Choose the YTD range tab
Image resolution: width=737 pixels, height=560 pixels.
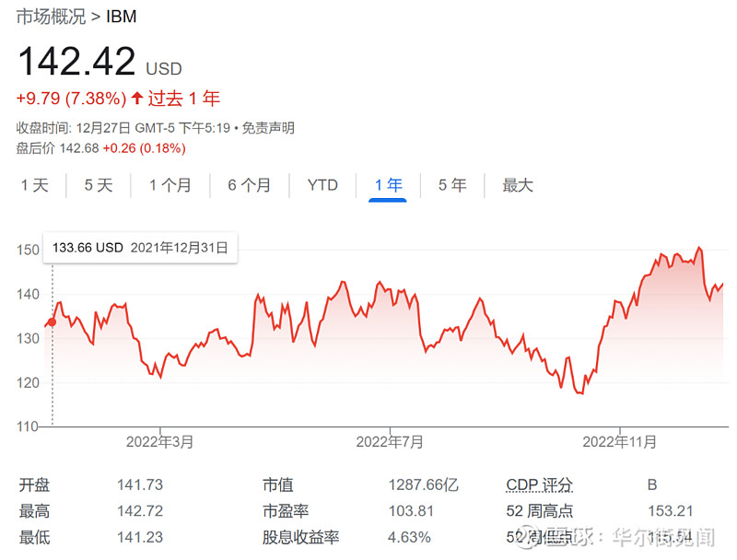pos(322,185)
